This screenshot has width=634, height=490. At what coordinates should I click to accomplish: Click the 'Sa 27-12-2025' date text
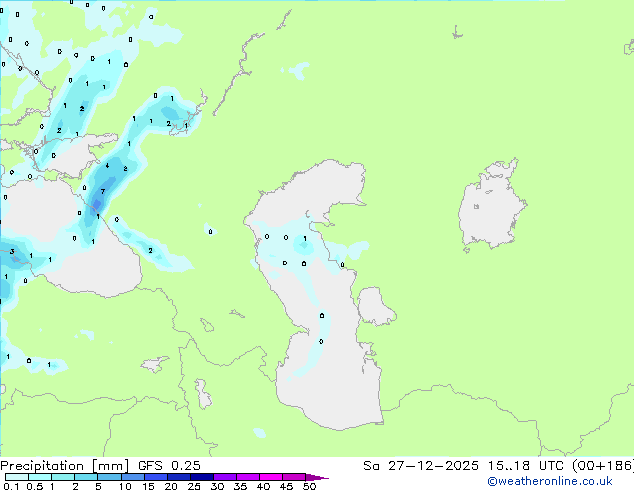[421, 466]
